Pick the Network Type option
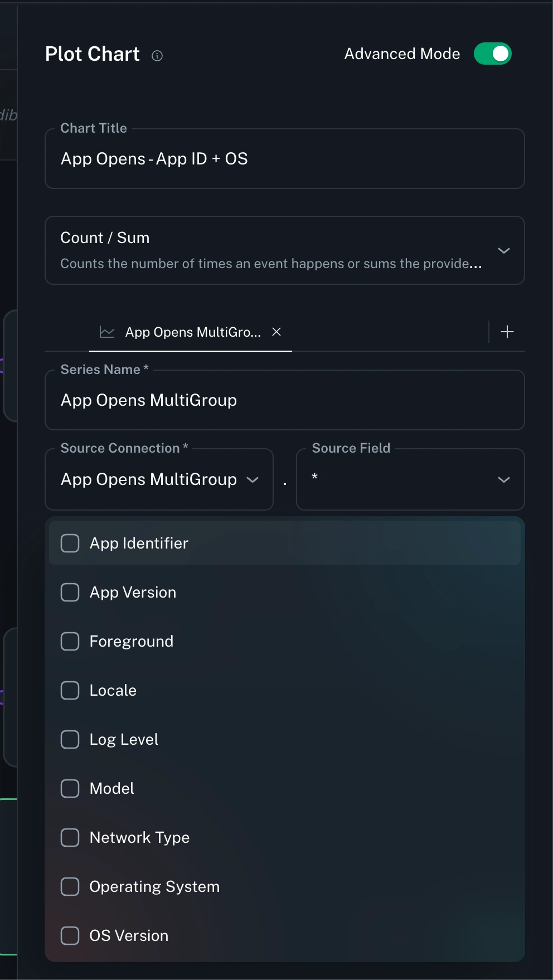 (x=139, y=837)
